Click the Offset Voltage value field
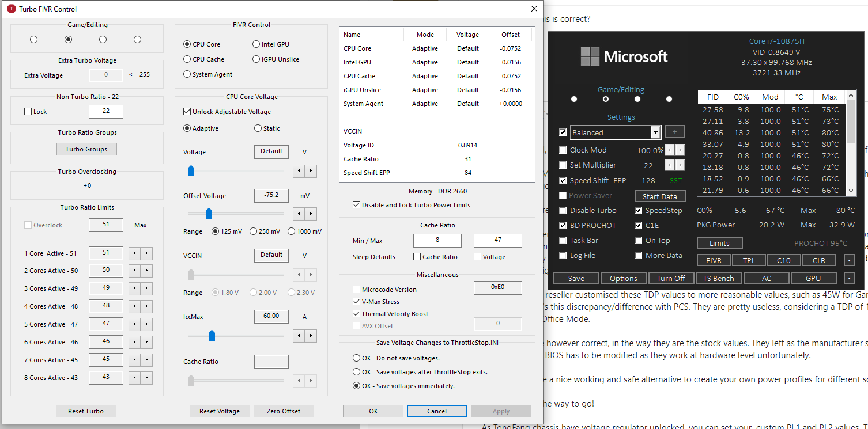The width and height of the screenshot is (868, 429). [271, 196]
